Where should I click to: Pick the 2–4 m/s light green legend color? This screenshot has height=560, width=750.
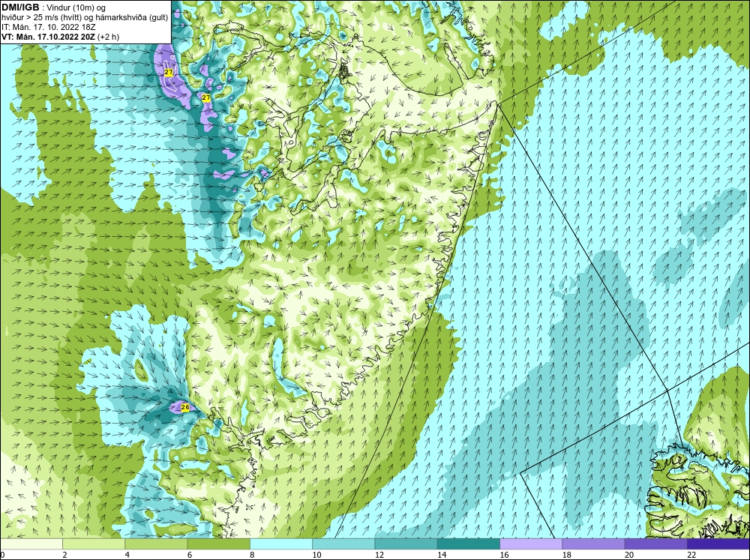[x=94, y=544]
